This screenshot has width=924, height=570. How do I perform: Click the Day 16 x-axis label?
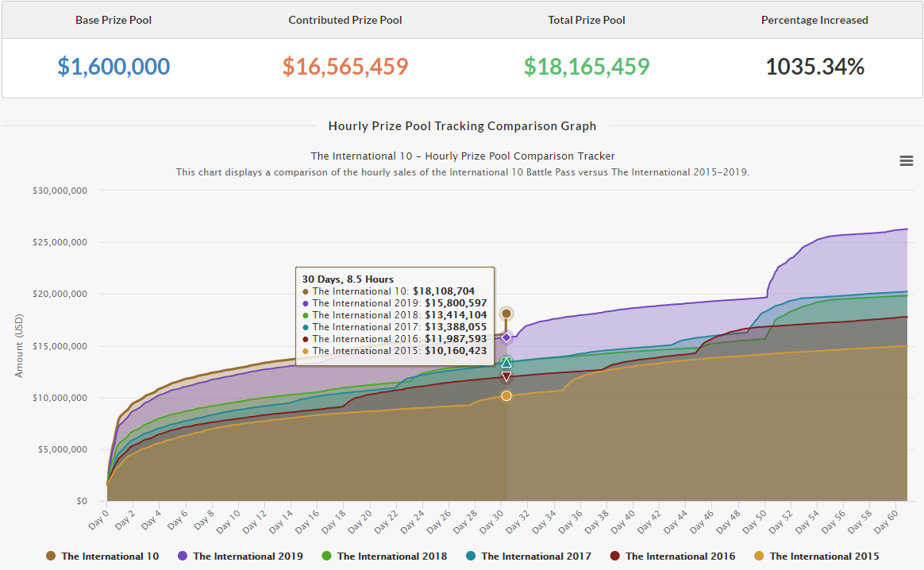coord(306,521)
